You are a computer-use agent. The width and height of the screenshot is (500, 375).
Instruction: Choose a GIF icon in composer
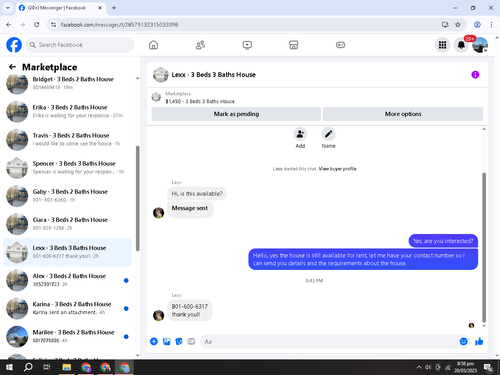pyautogui.click(x=191, y=341)
